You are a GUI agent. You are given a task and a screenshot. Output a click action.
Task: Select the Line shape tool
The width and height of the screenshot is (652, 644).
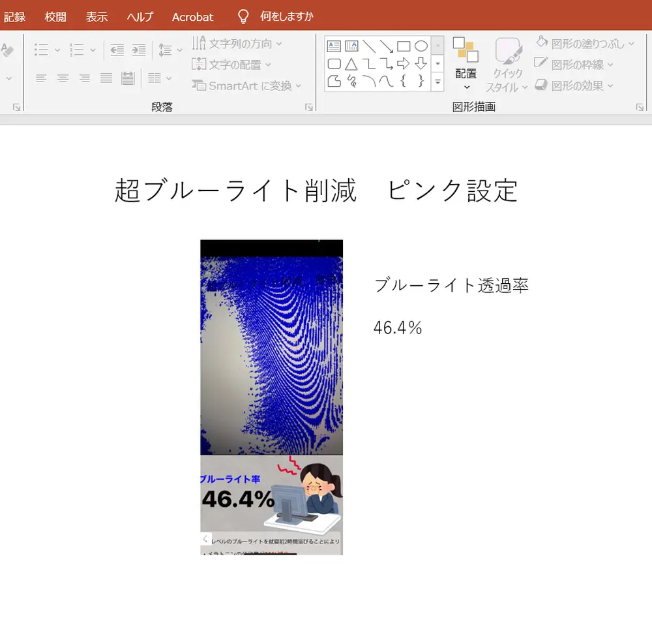coord(369,46)
